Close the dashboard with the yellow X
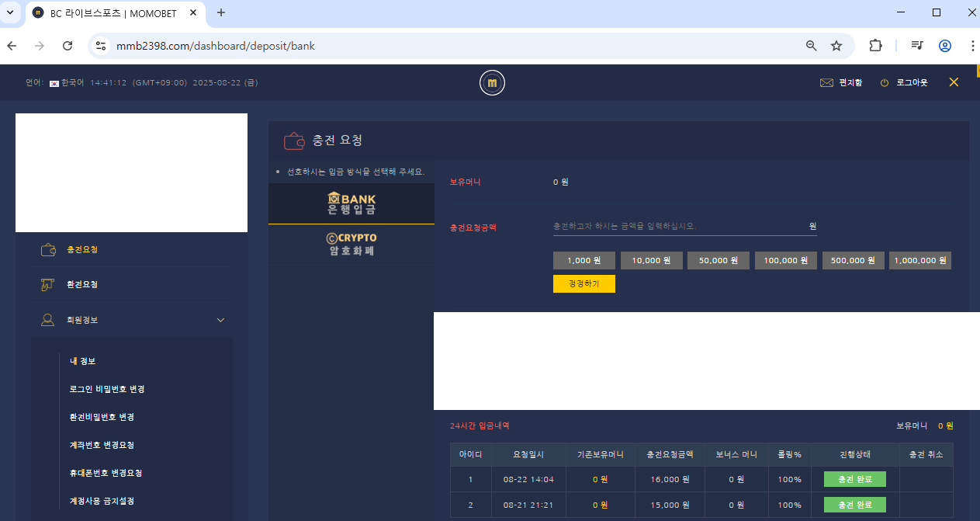This screenshot has height=521, width=980. (x=954, y=82)
